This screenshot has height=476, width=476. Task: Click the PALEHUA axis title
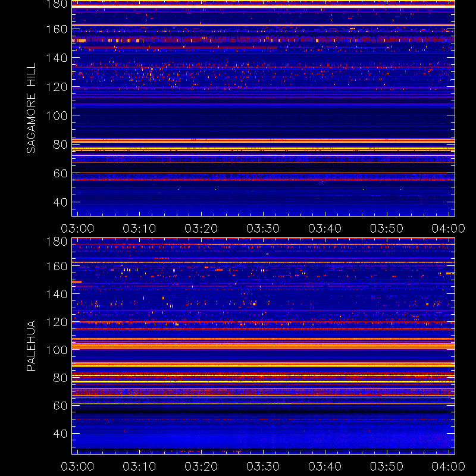(31, 346)
